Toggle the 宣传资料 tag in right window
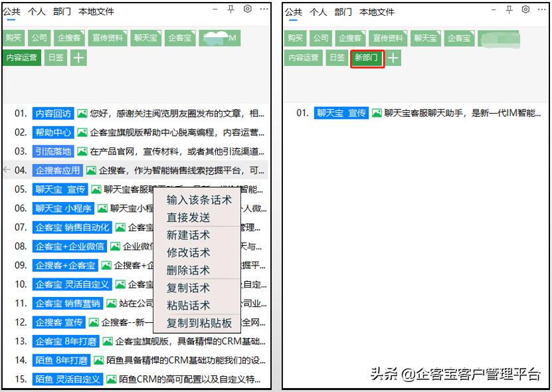The height and width of the screenshot is (392, 552). pyautogui.click(x=389, y=38)
